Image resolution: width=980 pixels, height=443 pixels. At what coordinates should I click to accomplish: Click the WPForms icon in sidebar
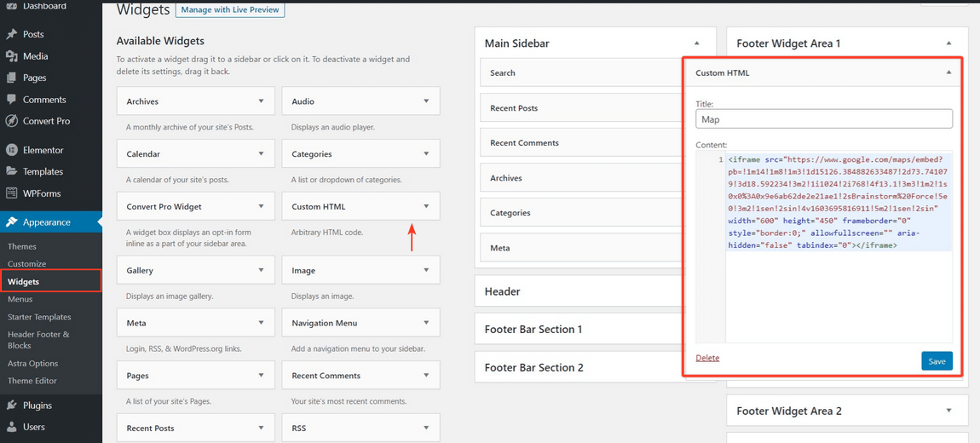[11, 193]
